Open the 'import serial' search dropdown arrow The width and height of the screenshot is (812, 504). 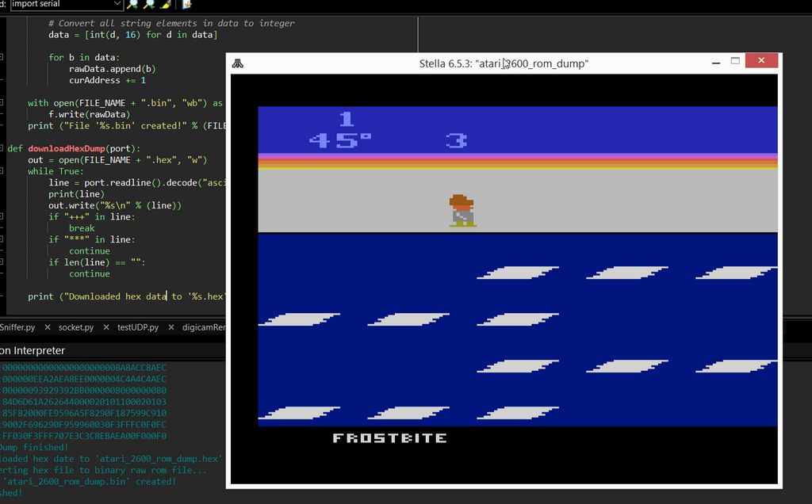[x=117, y=4]
